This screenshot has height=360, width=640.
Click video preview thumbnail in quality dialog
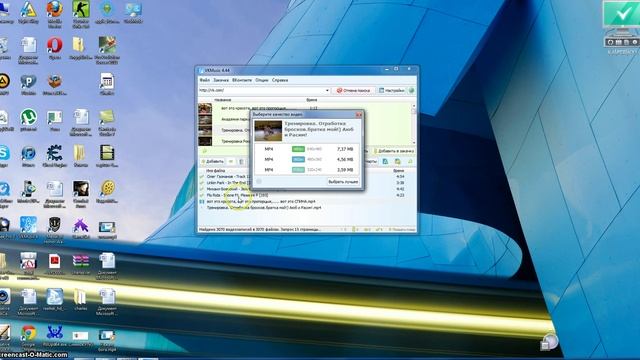[x=268, y=131]
